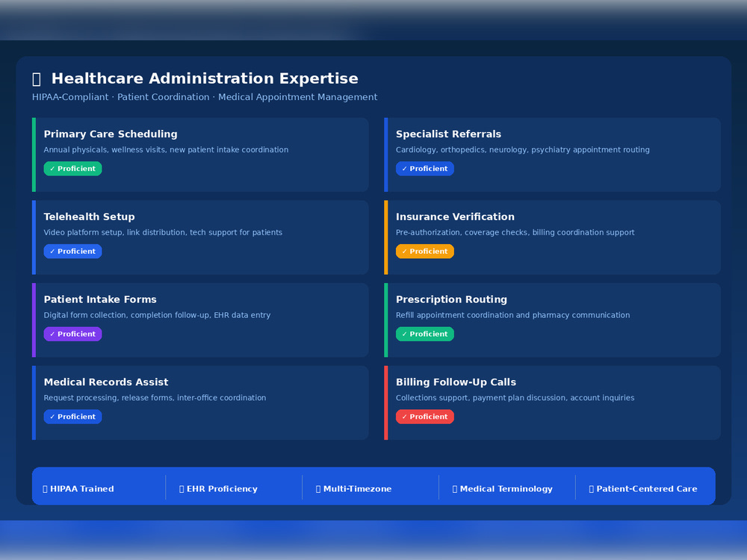Select Cardiology, orthopedics, neurology description text
The width and height of the screenshot is (747, 560).
coord(523,149)
